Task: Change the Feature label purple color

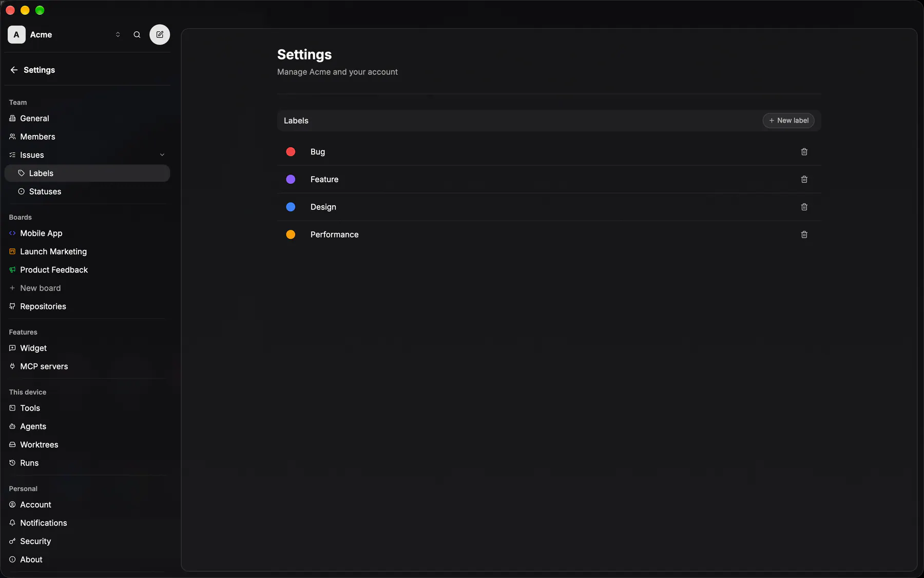Action: pyautogui.click(x=291, y=180)
